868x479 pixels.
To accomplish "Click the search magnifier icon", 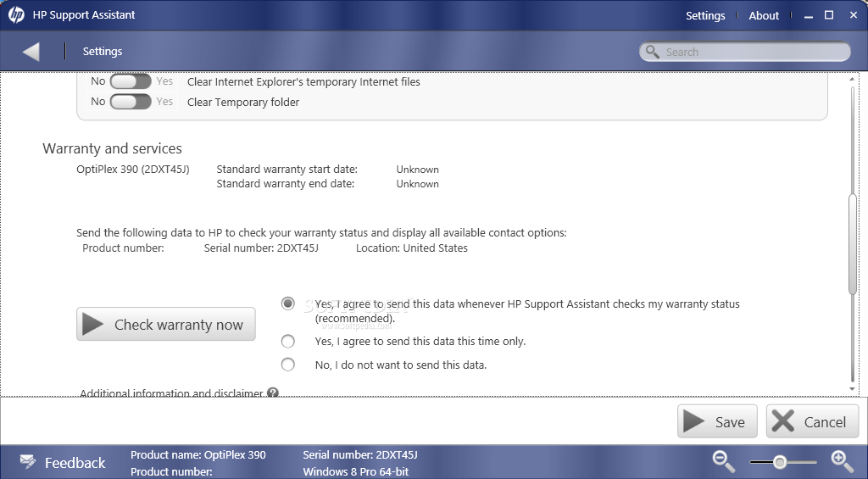I will coord(653,52).
